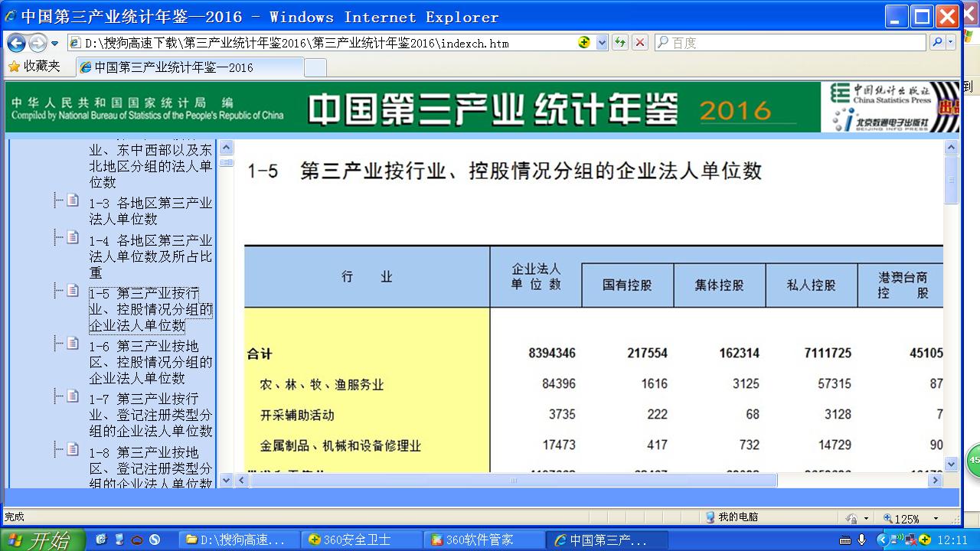Click the China Statistics Press logo
Image resolution: width=980 pixels, height=551 pixels.
[x=883, y=93]
